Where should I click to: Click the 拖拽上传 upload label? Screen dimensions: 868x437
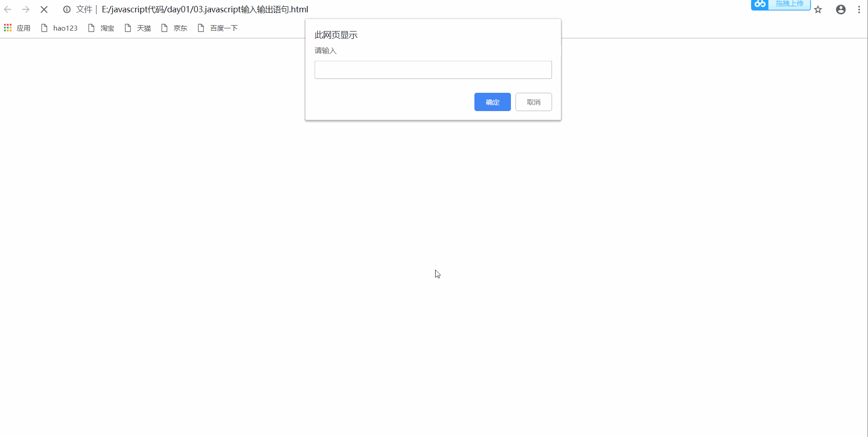(789, 4)
